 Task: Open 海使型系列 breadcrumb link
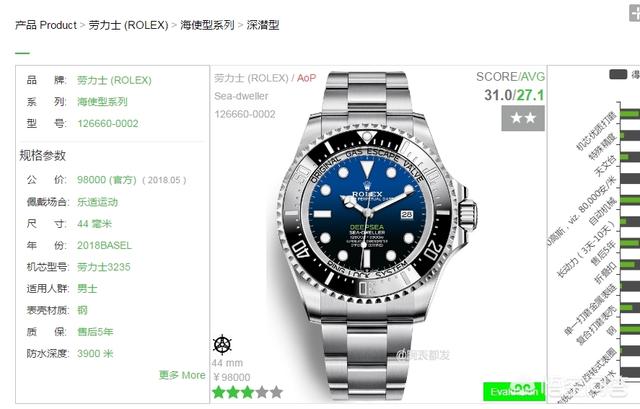(207, 25)
